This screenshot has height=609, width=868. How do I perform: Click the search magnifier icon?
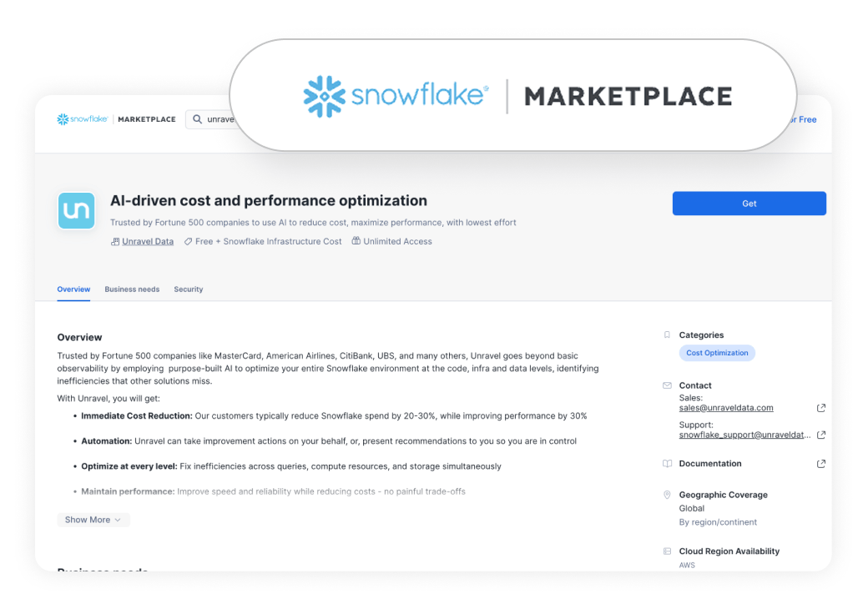197,119
